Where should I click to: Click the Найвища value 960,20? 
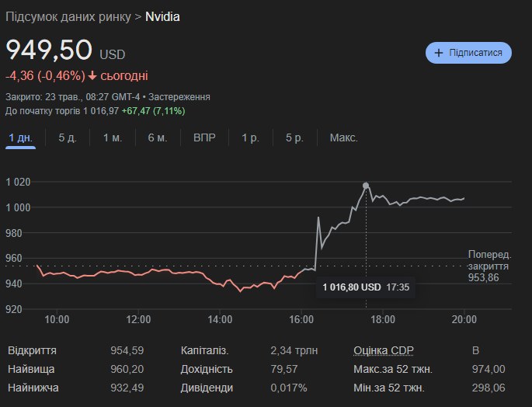pos(127,369)
